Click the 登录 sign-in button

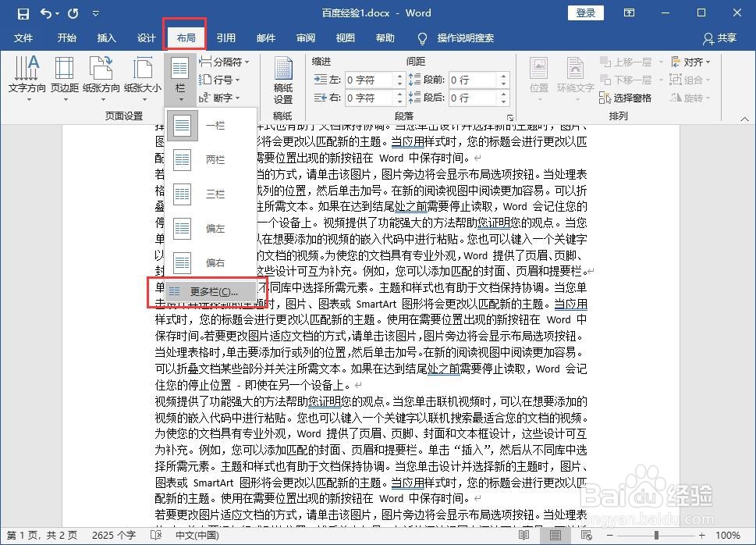coord(586,13)
